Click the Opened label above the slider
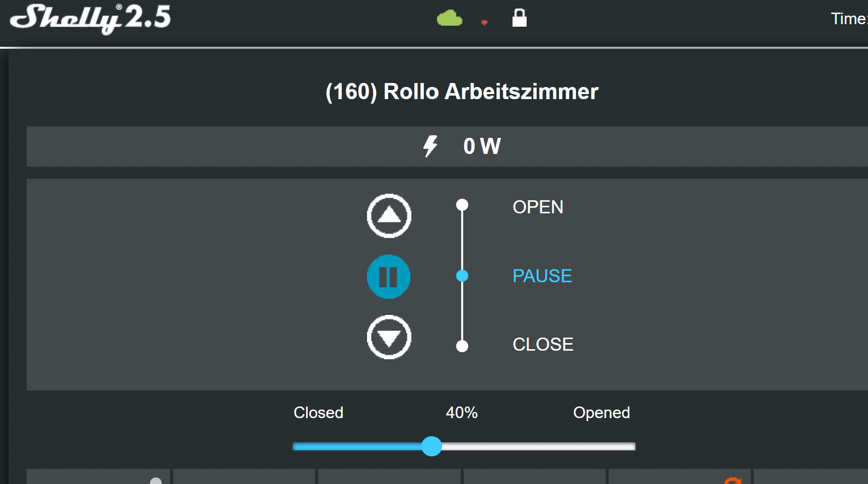Viewport: 868px width, 484px height. 601,413
